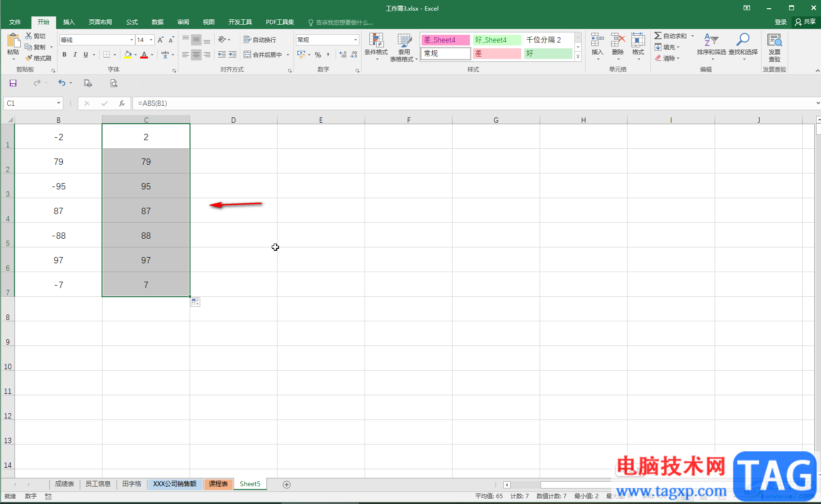The width and height of the screenshot is (821, 504).
Task: Click the Login (登录) button
Action: click(780, 22)
